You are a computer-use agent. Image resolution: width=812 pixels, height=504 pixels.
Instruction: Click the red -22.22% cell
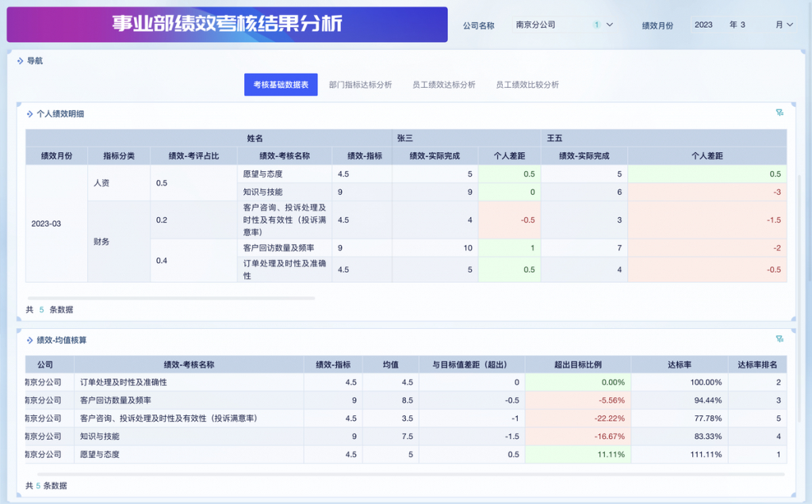[x=577, y=418]
